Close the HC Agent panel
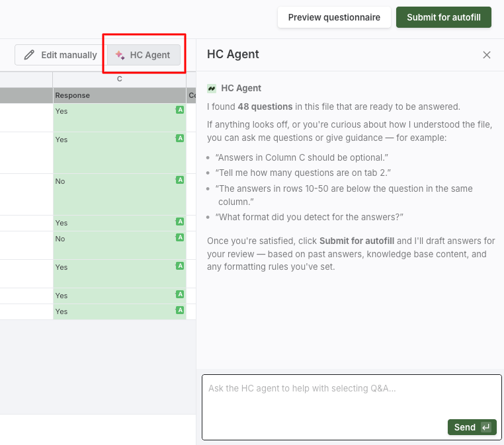The width and height of the screenshot is (504, 445). coord(486,55)
